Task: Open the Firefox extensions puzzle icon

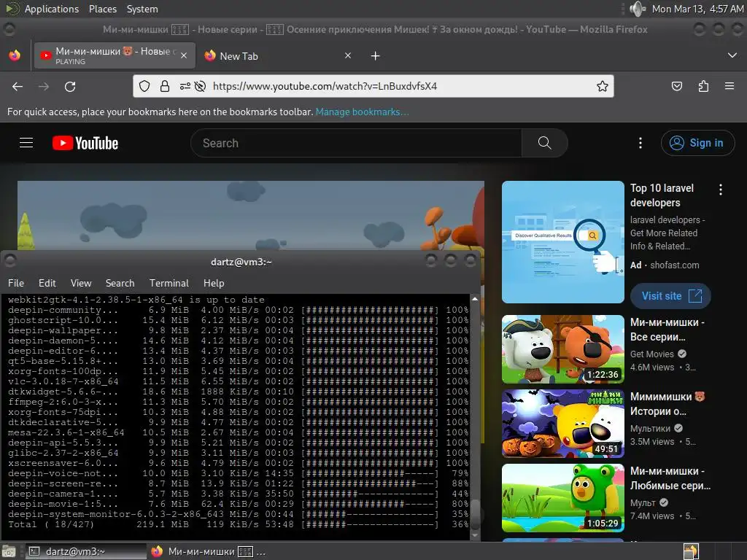Action: [703, 86]
